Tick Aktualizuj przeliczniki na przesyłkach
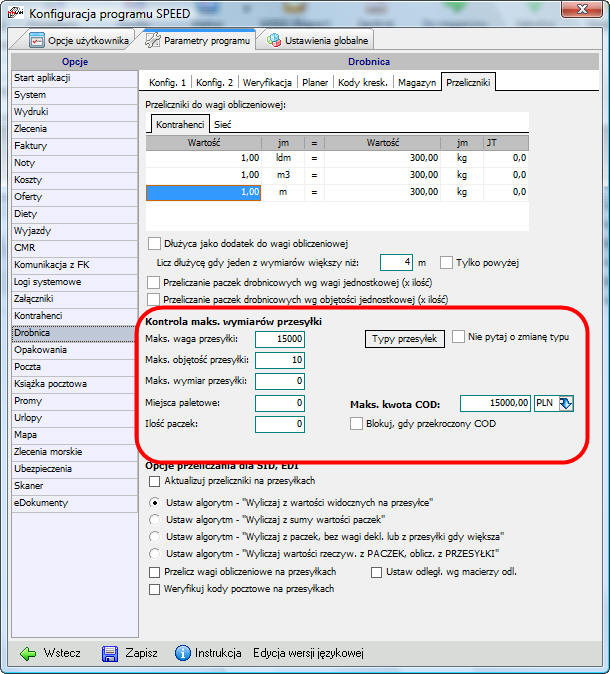Viewport: 610px width, 674px height. [x=154, y=481]
